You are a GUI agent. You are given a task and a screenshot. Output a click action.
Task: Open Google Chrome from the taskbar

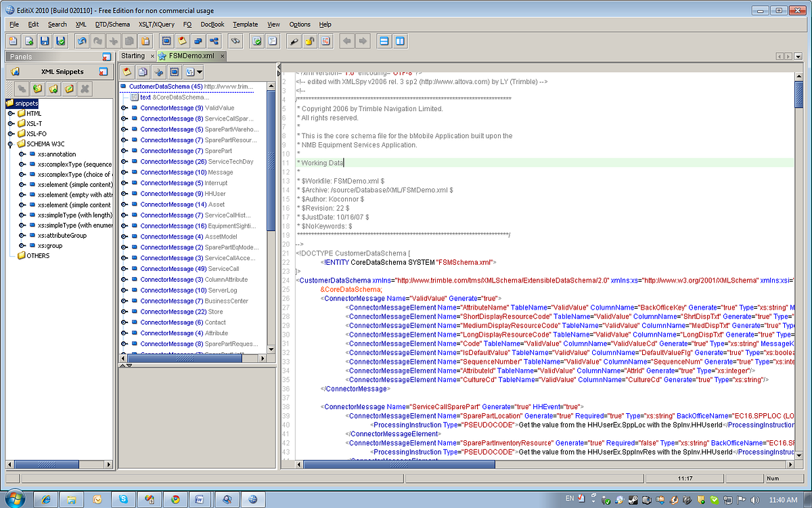coord(175,499)
